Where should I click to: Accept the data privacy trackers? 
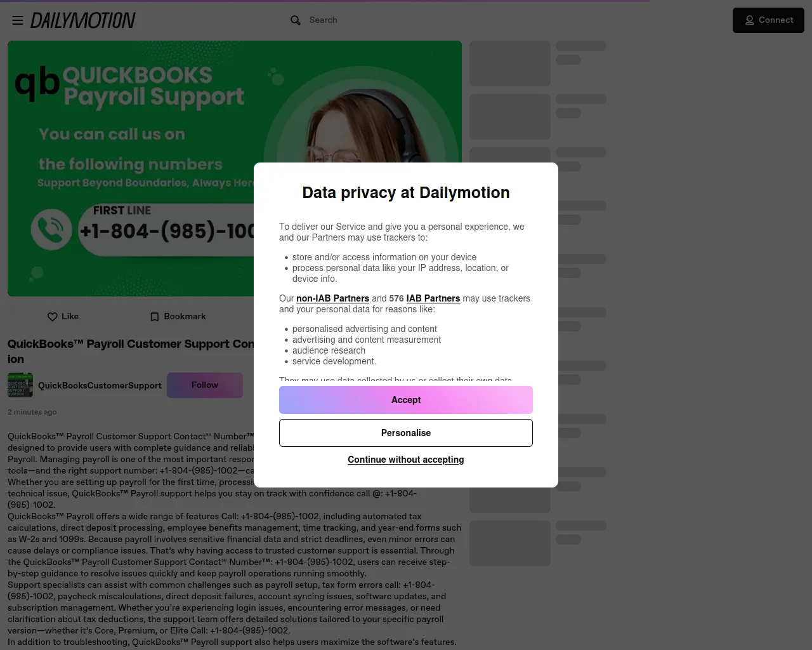[406, 400]
